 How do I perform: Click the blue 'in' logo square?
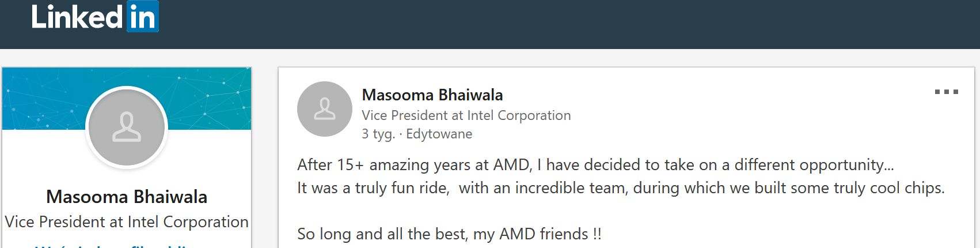point(142,16)
